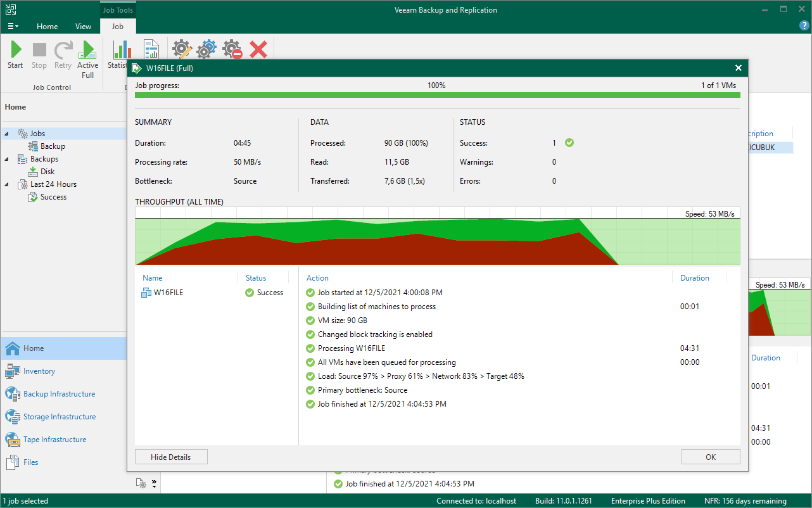Open the job Report icon
Image resolution: width=812 pixels, height=508 pixels.
(151, 49)
